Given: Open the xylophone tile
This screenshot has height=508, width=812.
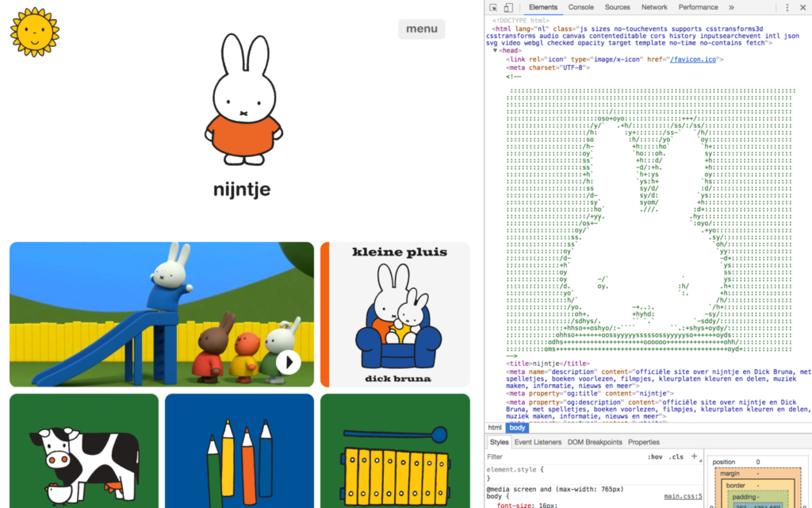Looking at the screenshot, I should pyautogui.click(x=395, y=451).
